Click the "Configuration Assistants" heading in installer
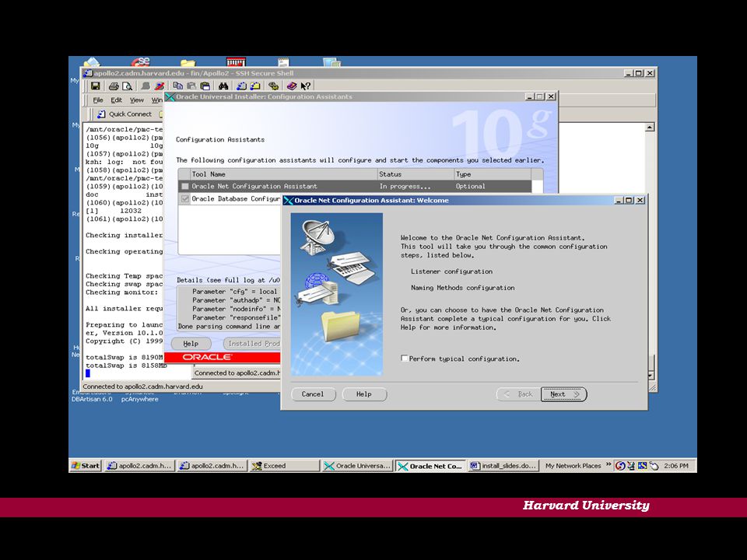747x560 pixels. point(220,139)
